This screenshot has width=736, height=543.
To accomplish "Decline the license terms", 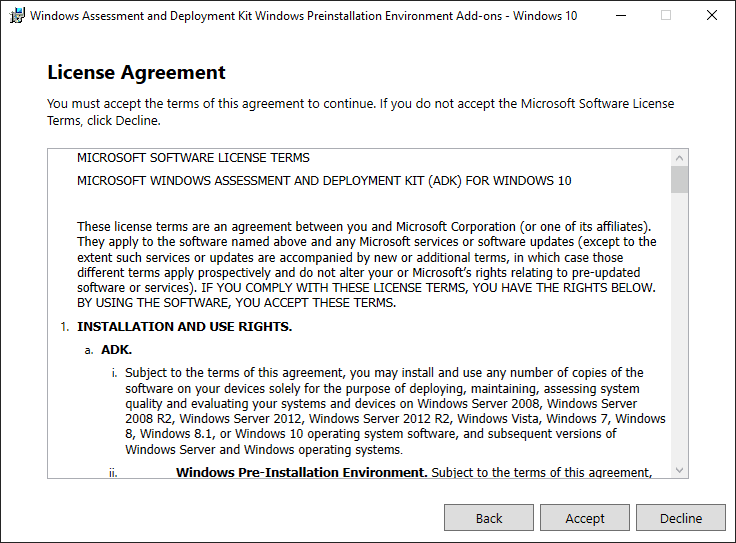I will pyautogui.click(x=681, y=518).
